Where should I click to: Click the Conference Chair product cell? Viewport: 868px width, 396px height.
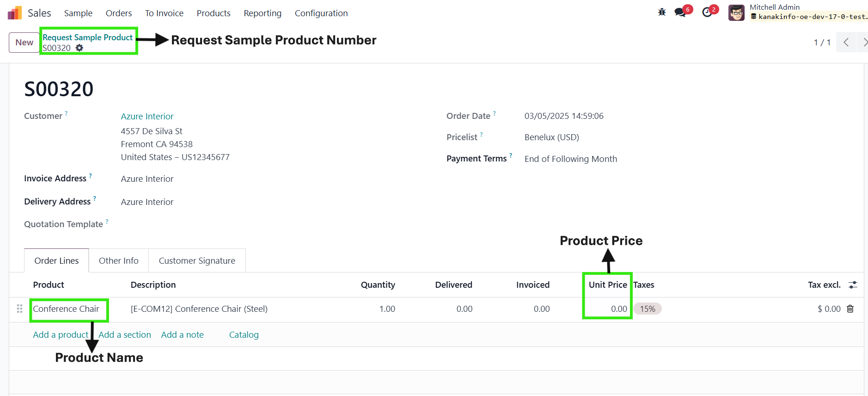66,309
